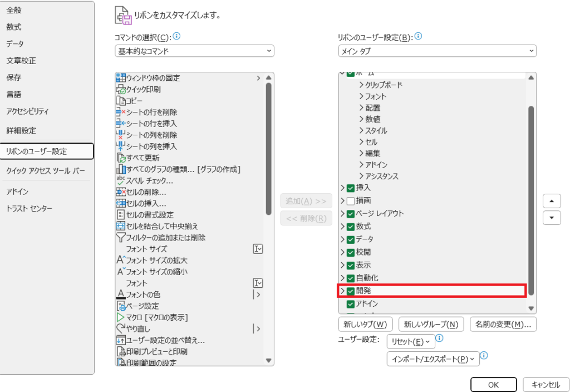
Task: Open the トラスト センター options category
Action: coord(30,208)
